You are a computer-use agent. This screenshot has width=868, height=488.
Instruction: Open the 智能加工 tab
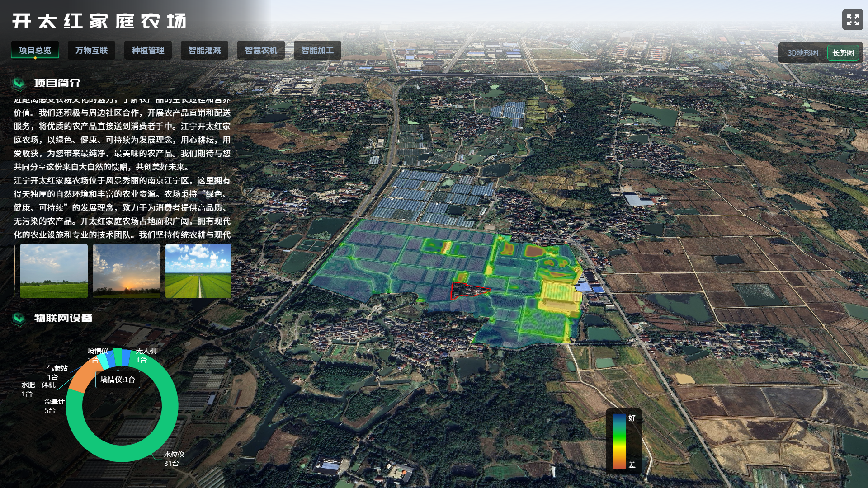coord(317,50)
